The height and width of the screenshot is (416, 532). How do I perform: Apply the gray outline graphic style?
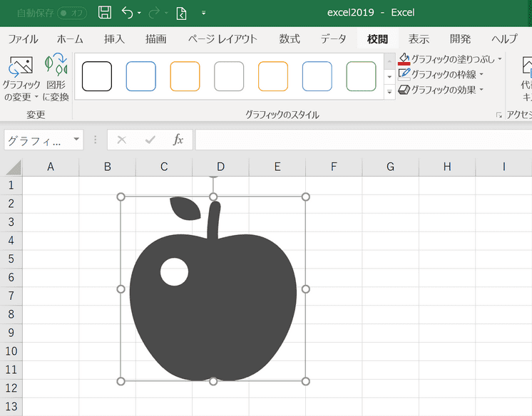pos(229,76)
